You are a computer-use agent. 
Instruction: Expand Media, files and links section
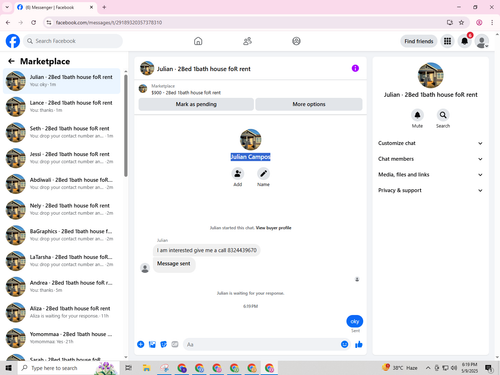(x=430, y=174)
